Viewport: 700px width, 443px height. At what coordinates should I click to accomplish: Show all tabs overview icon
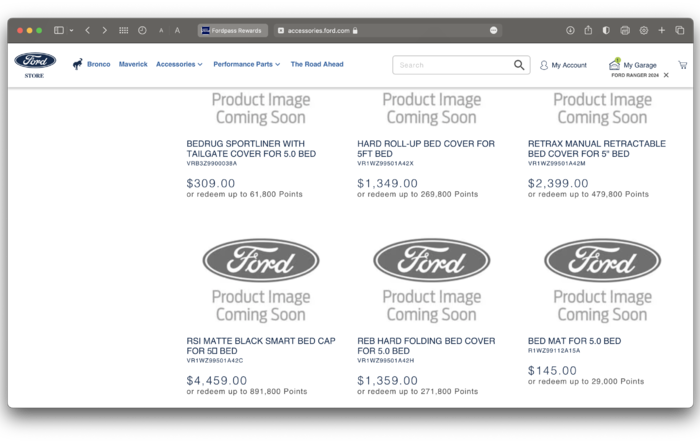[x=679, y=30]
